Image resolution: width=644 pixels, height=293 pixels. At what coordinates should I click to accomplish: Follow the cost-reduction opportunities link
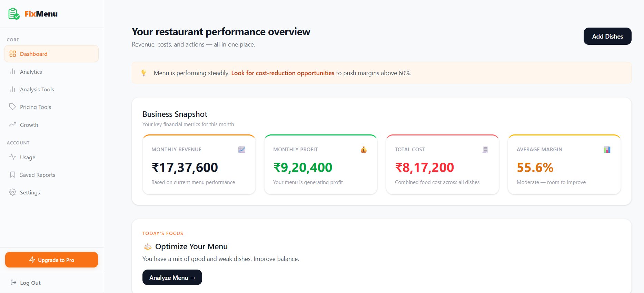pos(283,73)
